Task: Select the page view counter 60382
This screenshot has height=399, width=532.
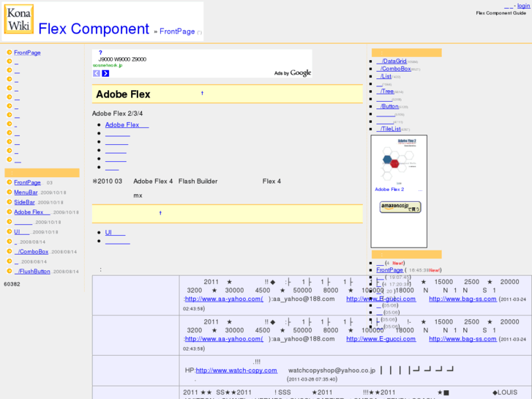Action: point(12,284)
